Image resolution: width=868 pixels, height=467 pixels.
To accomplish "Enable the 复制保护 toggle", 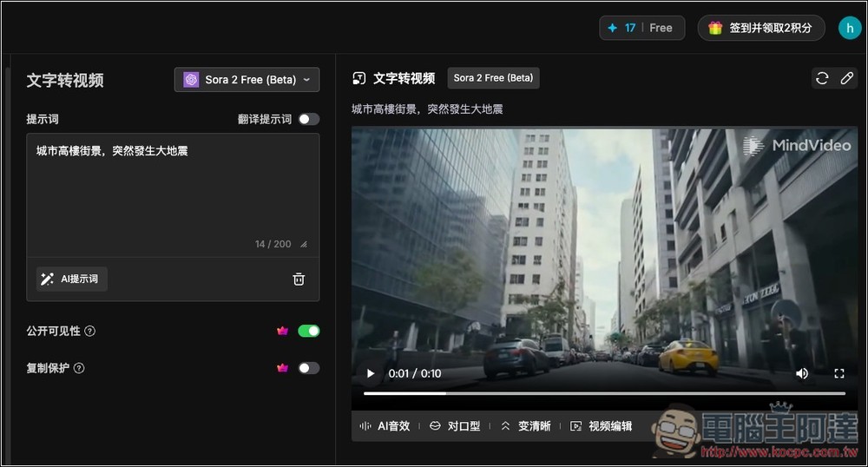I will (x=309, y=368).
